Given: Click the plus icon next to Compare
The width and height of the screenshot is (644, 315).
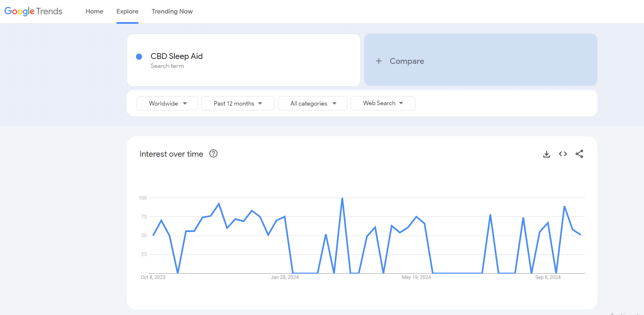Looking at the screenshot, I should click(379, 61).
